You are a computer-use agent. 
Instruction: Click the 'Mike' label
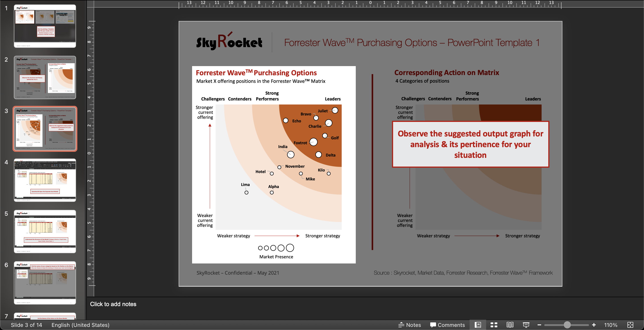tap(310, 179)
